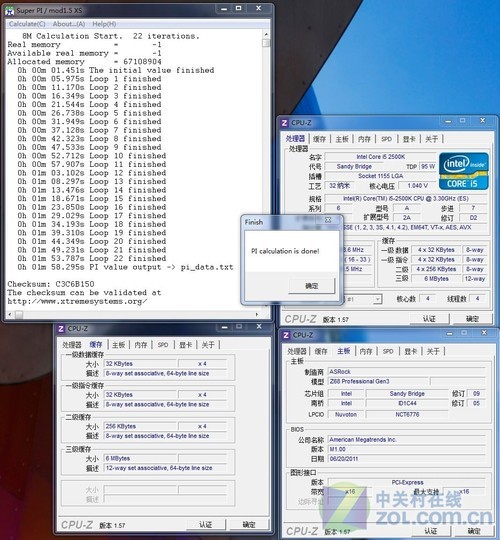
Task: Click BIOS date '06/20/2011' field
Action: pos(407,459)
